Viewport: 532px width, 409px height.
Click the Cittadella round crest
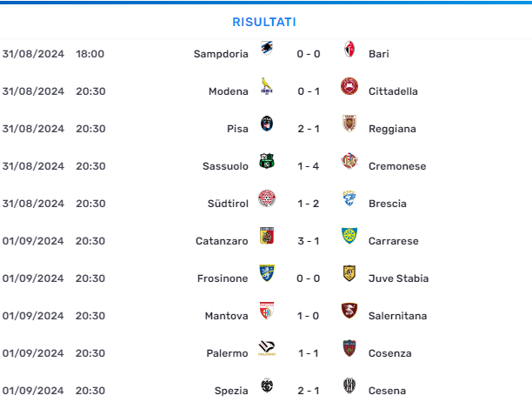point(349,86)
